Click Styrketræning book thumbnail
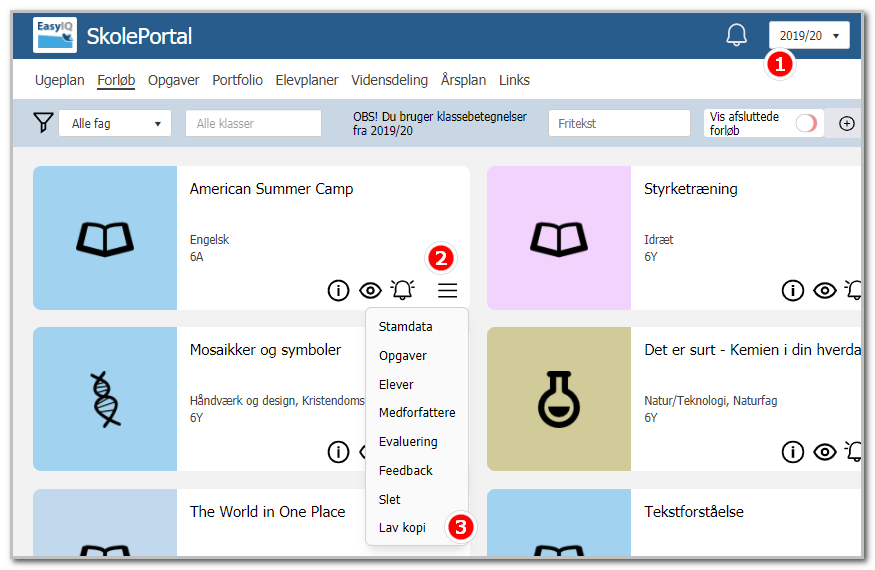 click(559, 238)
